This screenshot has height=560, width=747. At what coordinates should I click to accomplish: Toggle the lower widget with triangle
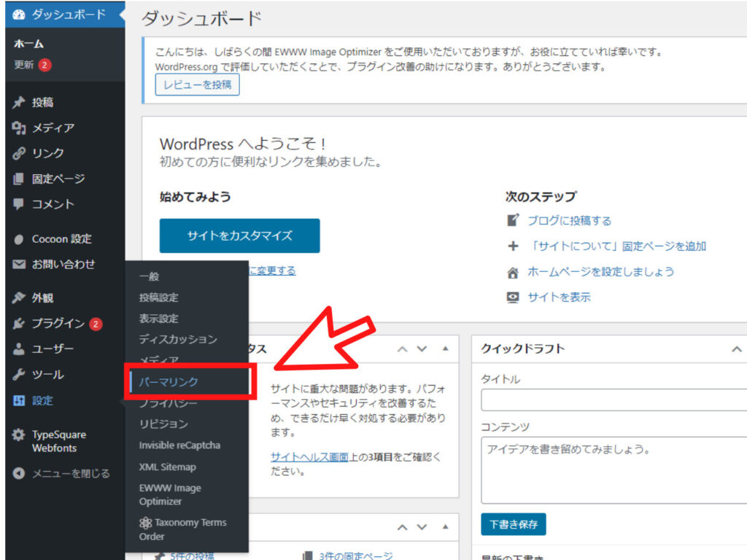pyautogui.click(x=446, y=526)
